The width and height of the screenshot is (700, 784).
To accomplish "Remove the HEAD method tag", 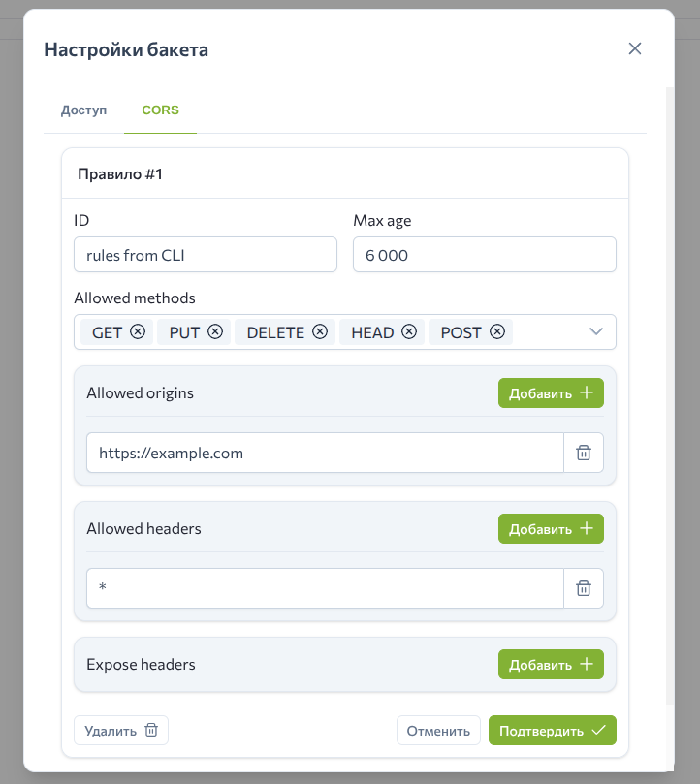I will point(409,332).
